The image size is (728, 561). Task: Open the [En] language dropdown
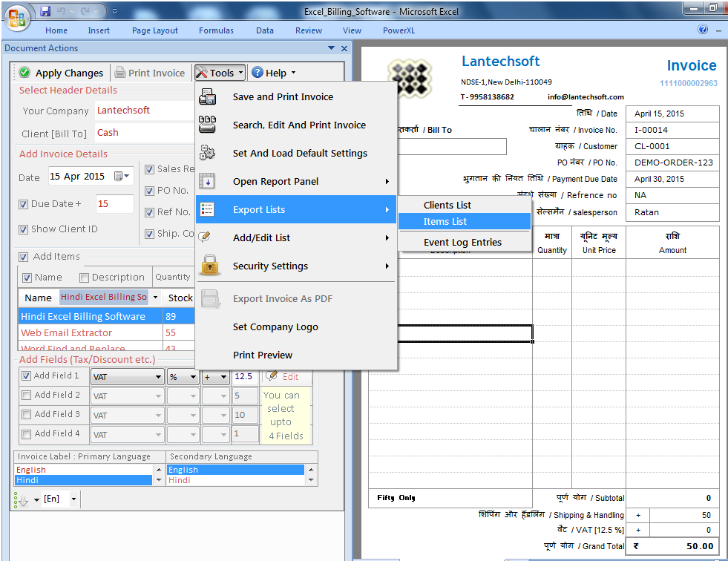(x=73, y=499)
